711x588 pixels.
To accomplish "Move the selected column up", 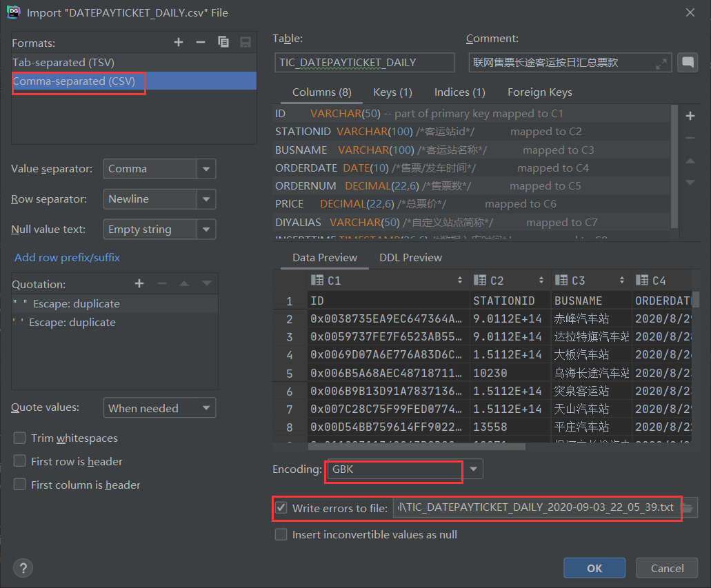I will [x=690, y=161].
